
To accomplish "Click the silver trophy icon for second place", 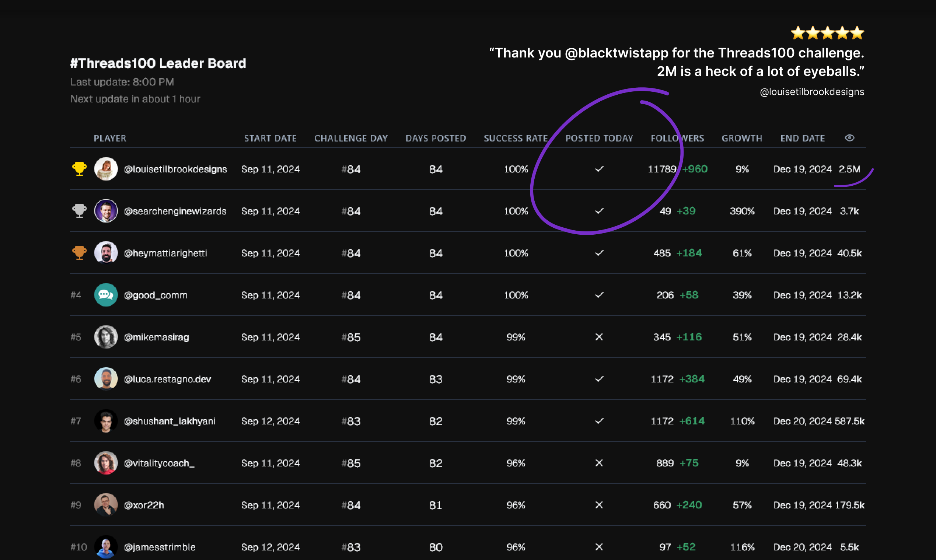I will (x=79, y=211).
